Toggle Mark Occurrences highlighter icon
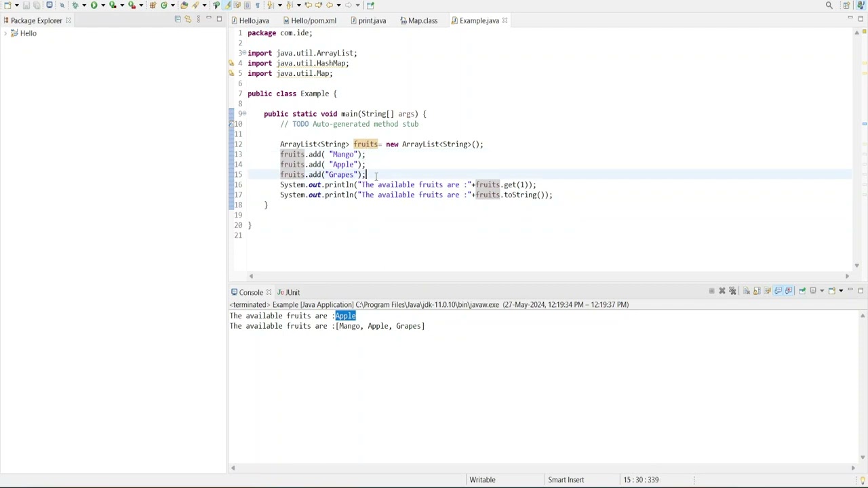This screenshot has width=868, height=488. pyautogui.click(x=228, y=5)
